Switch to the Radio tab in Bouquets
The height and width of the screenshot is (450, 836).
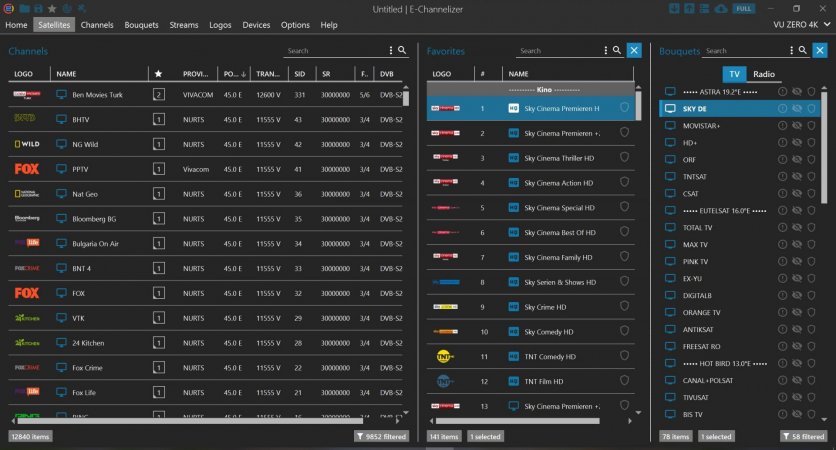pyautogui.click(x=763, y=74)
